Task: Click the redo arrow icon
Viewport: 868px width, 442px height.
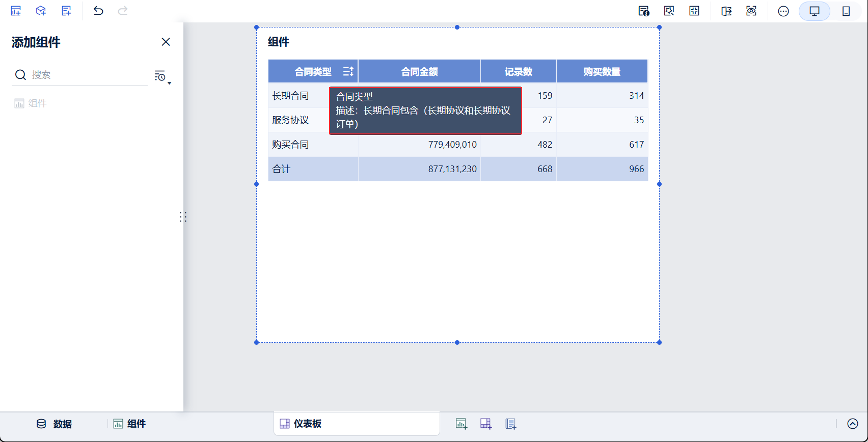Action: tap(123, 11)
